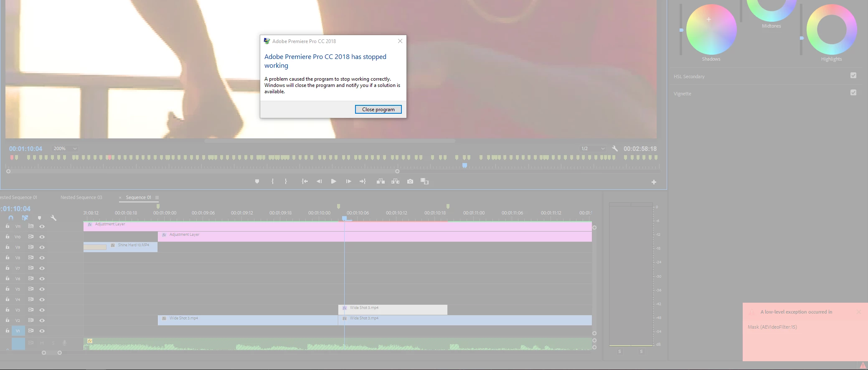Viewport: 868px width, 370px height.
Task: Toggle sync lock on V5 track
Action: tap(30, 288)
